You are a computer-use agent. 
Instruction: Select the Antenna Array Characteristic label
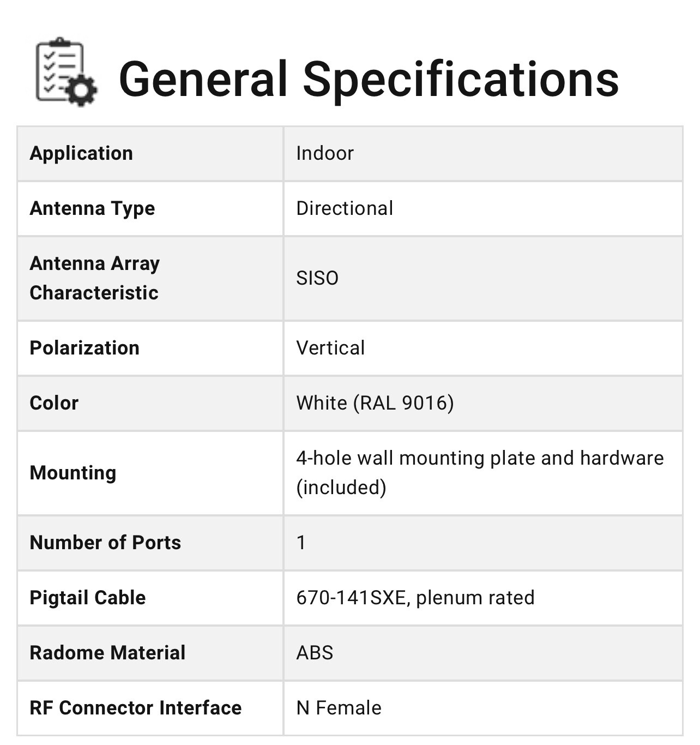94,278
